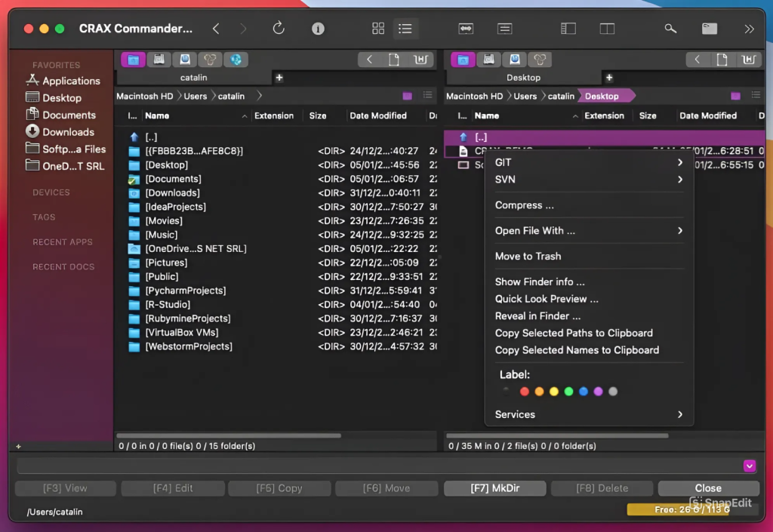Viewport: 773px width, 532px height.
Task: Open the purple command history dropdown
Action: click(x=749, y=466)
